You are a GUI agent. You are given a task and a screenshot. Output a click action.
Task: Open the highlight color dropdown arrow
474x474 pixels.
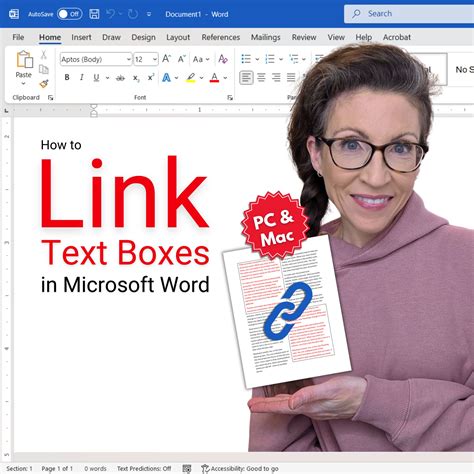201,78
